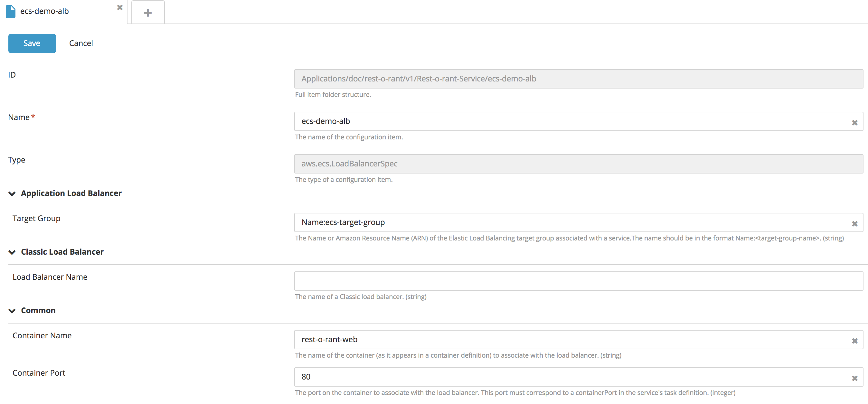Image resolution: width=868 pixels, height=404 pixels.
Task: Clear the Container Port field value
Action: click(x=854, y=378)
